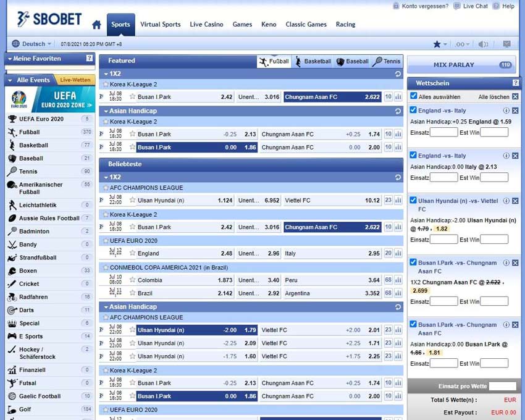The image size is (525, 420).
Task: Select the Basketball featured tab
Action: (x=313, y=61)
